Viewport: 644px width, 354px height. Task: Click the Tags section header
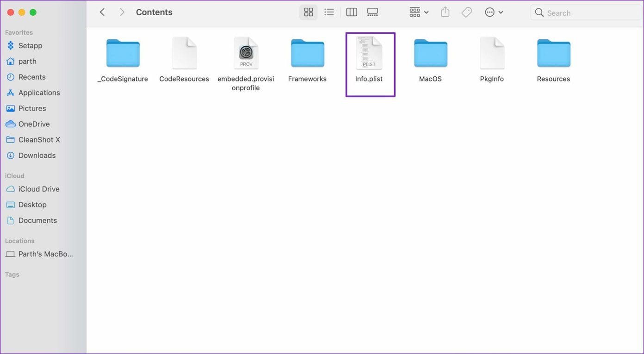[12, 274]
